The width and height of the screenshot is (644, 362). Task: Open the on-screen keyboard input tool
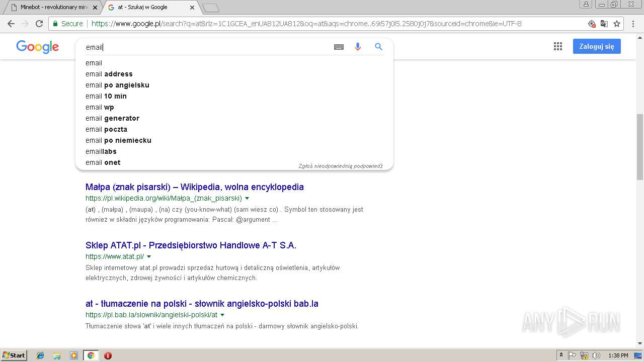click(x=339, y=47)
